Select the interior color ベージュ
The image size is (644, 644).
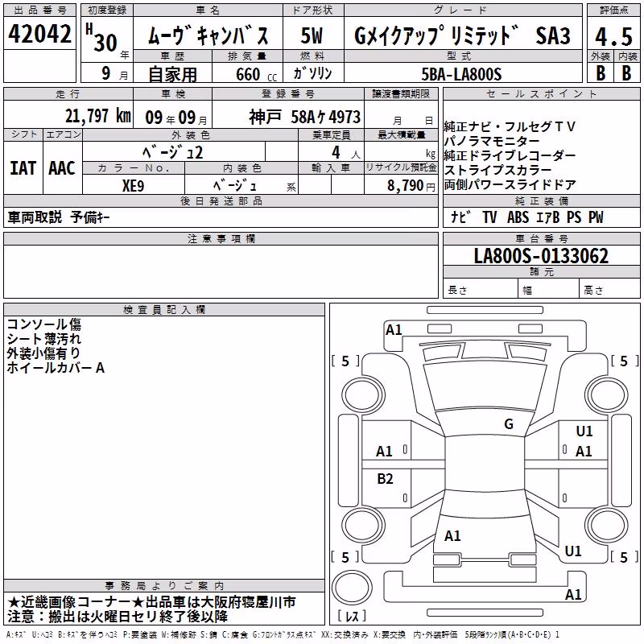pyautogui.click(x=235, y=186)
